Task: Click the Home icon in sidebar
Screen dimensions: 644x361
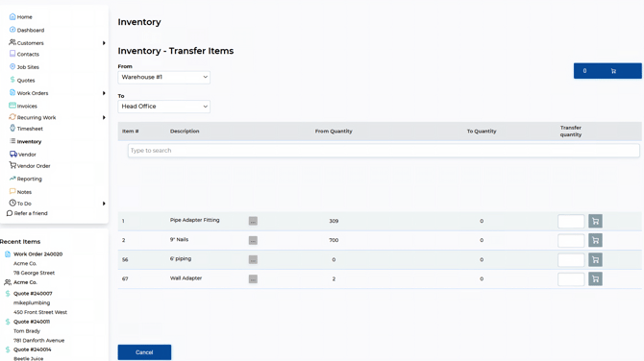Action: [12, 17]
